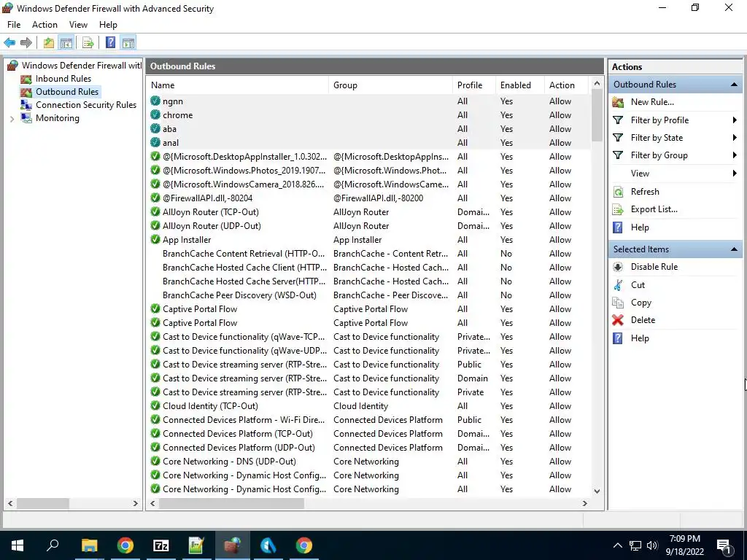Select the ngnn rule row
747x560 pixels.
coord(369,101)
